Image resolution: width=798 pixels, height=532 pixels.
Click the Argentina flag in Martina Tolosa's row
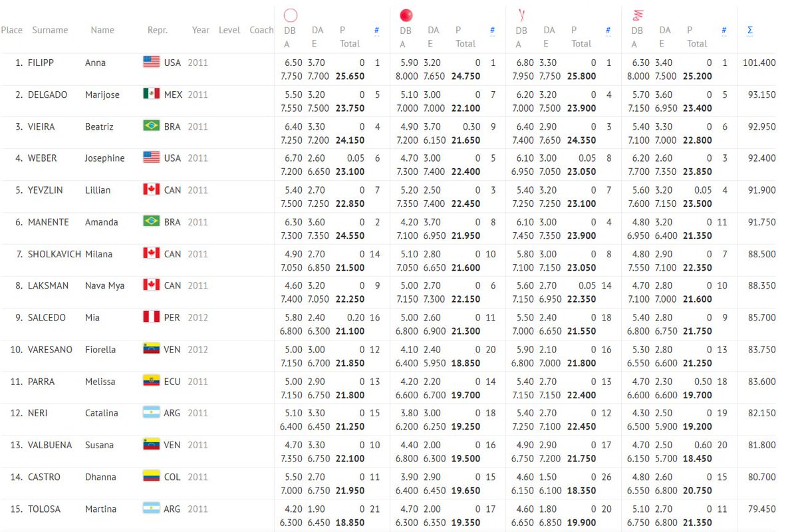click(152, 509)
